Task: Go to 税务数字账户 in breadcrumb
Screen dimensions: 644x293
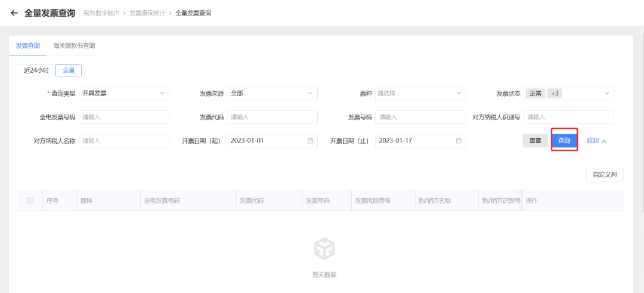Action: [101, 13]
